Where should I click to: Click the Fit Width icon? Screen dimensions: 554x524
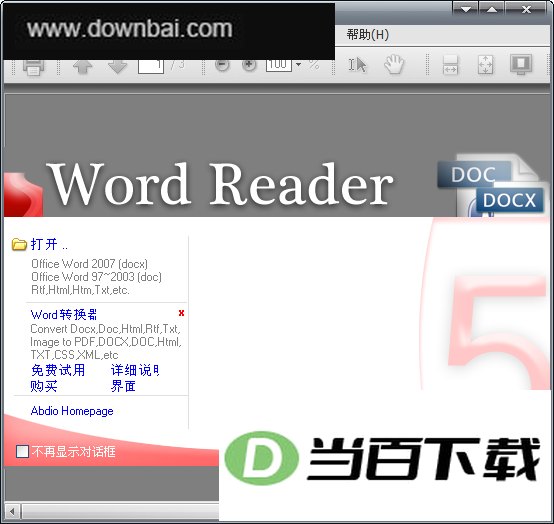tap(450, 64)
